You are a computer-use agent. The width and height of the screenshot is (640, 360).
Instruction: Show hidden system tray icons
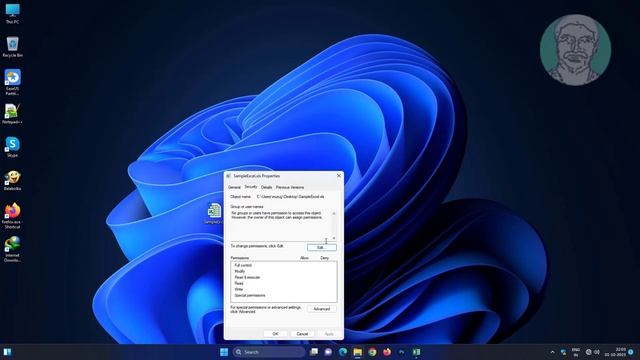[x=553, y=352]
